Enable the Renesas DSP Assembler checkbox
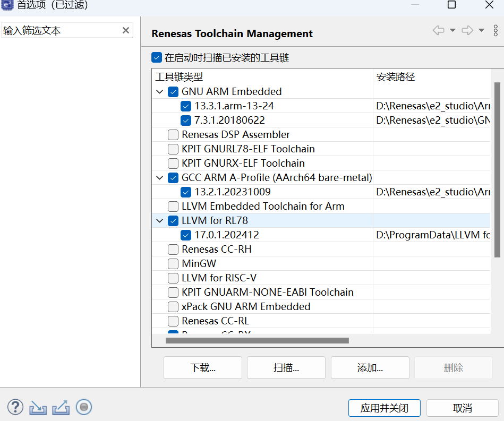Viewport: 504px width, 421px height. 173,135
